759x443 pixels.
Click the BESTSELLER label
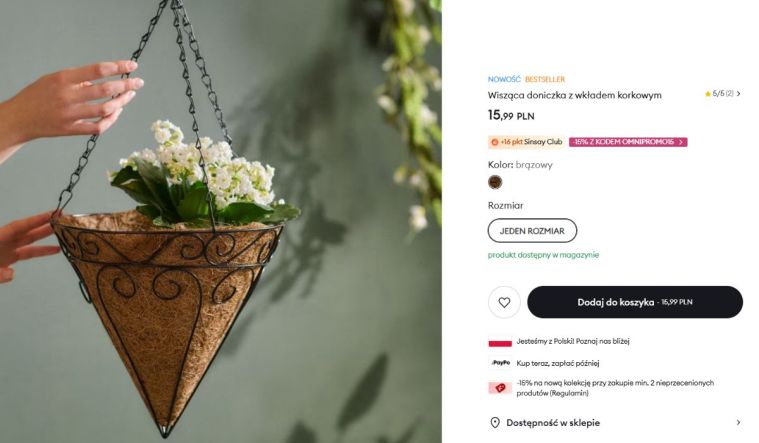click(x=545, y=79)
